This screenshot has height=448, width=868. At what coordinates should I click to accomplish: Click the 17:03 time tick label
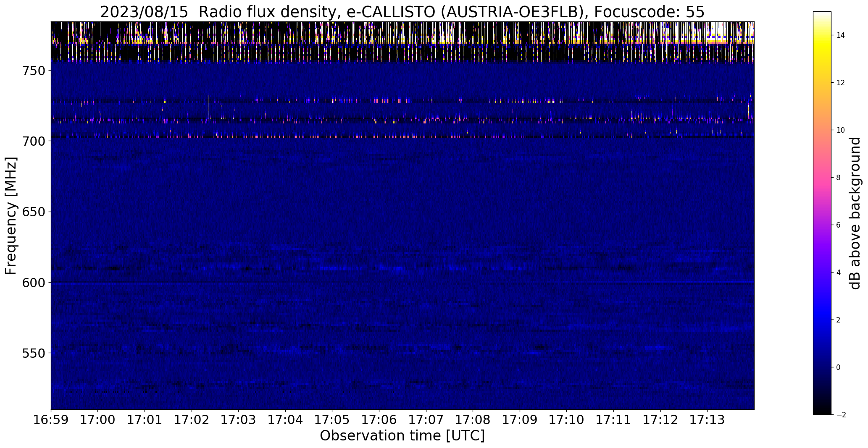(239, 420)
